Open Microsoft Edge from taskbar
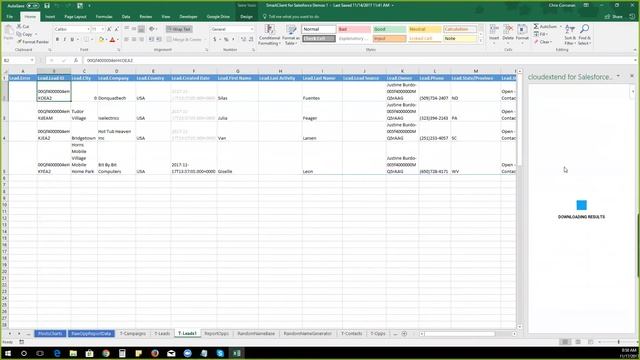Image resolution: width=640 pixels, height=360 pixels. click(57, 353)
